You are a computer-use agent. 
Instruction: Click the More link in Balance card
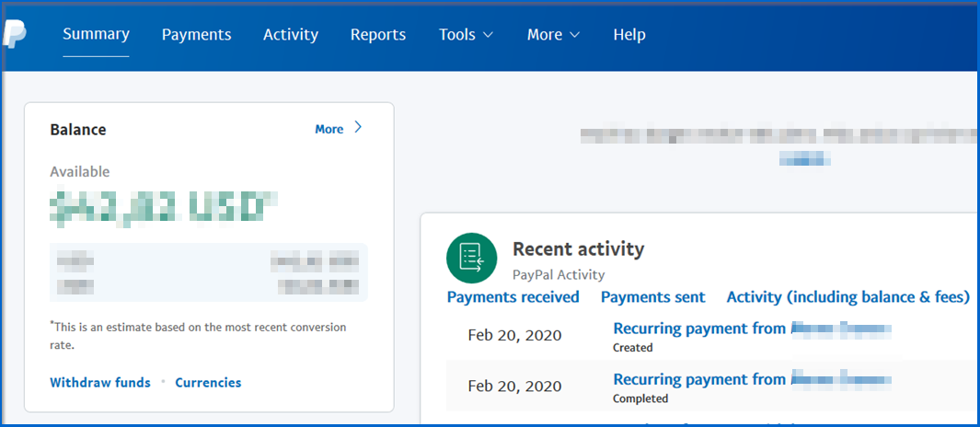(329, 129)
